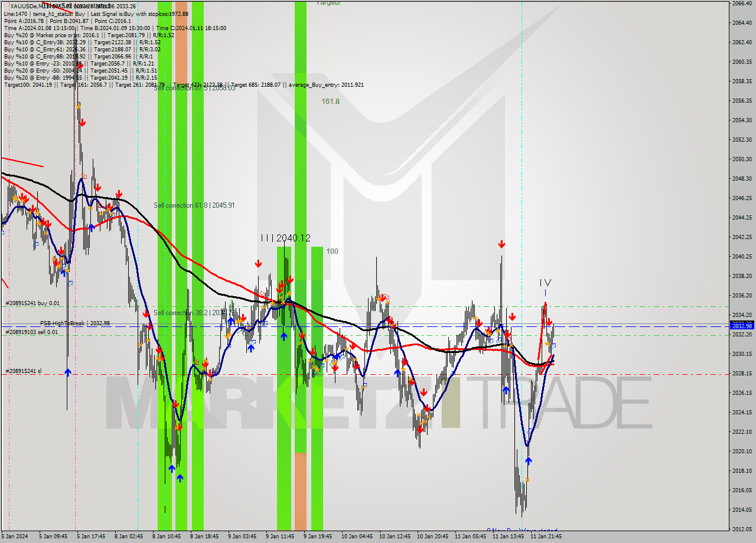Click the 2012.05 price axis label
This screenshot has height=543, width=756.
741,529
